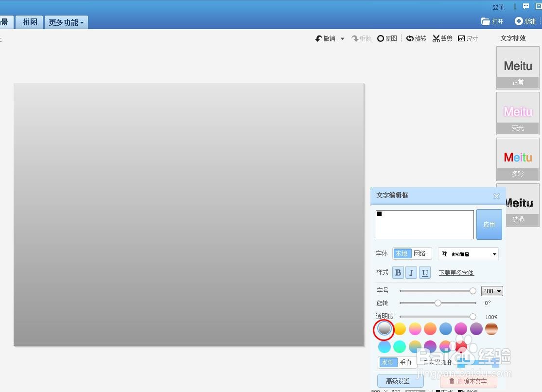Click the 删除本文字 delete text button
The width and height of the screenshot is (542, 392).
[469, 381]
